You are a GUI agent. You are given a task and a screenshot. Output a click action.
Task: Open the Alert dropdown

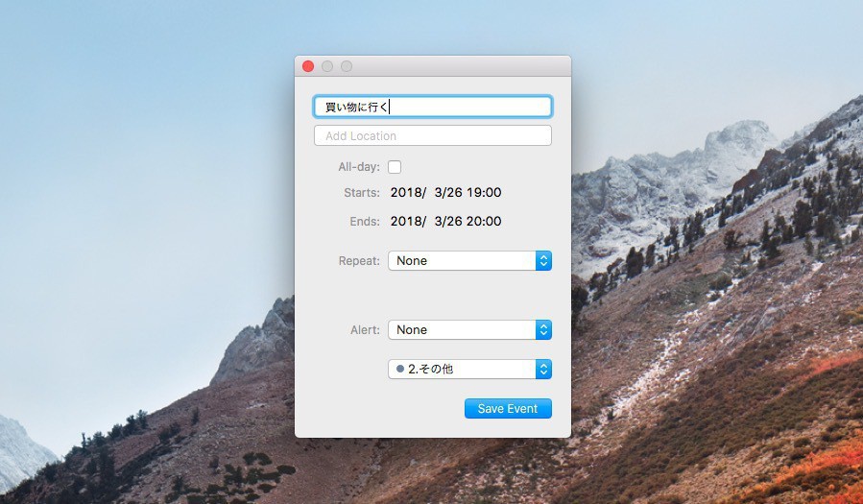click(470, 329)
